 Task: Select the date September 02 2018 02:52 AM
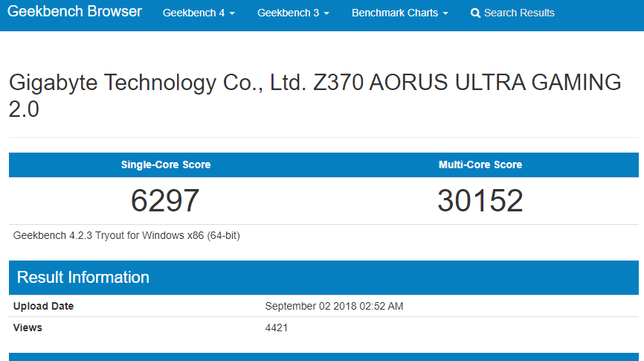click(334, 306)
